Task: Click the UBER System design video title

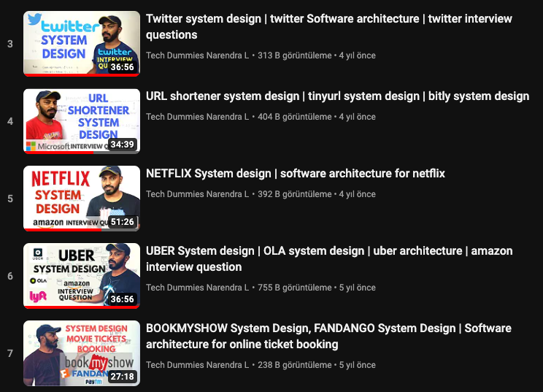Action: [x=329, y=258]
